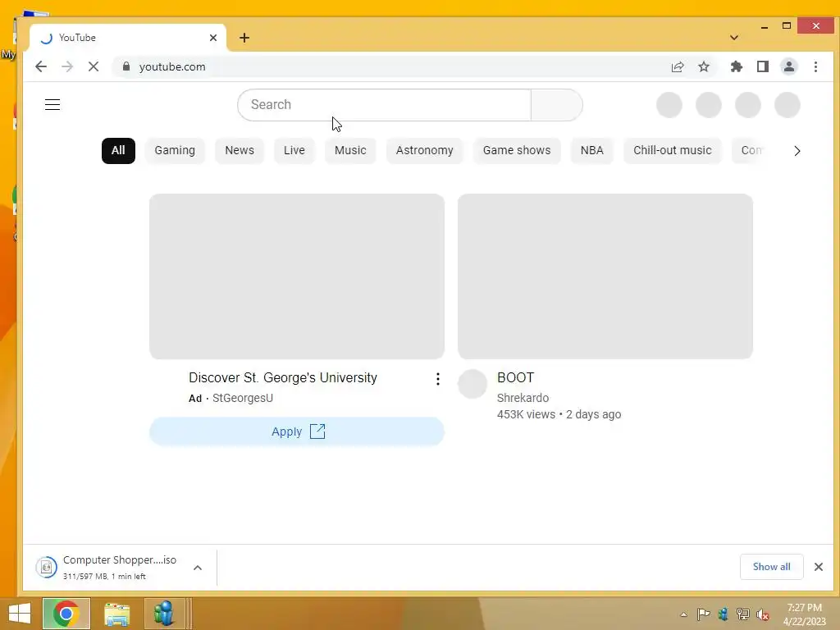The width and height of the screenshot is (840, 630).
Task: Open the Action Center flag icon
Action: click(x=703, y=614)
